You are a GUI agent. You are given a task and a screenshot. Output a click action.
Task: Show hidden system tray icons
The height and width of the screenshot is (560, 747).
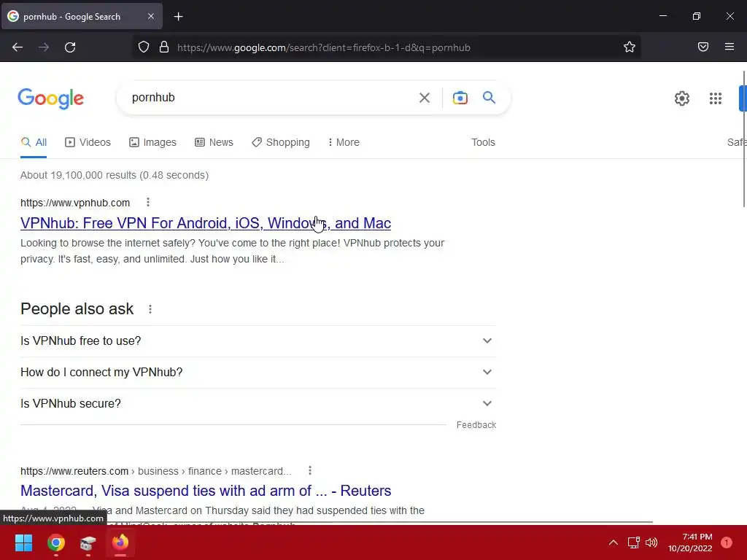[x=613, y=542]
